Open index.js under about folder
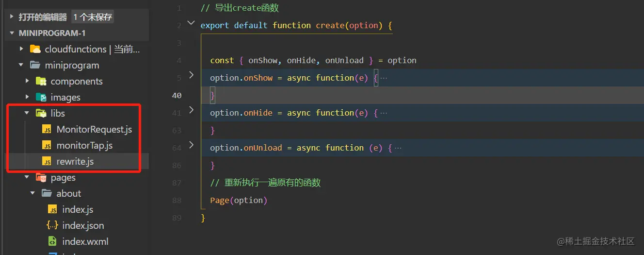 pyautogui.click(x=77, y=209)
